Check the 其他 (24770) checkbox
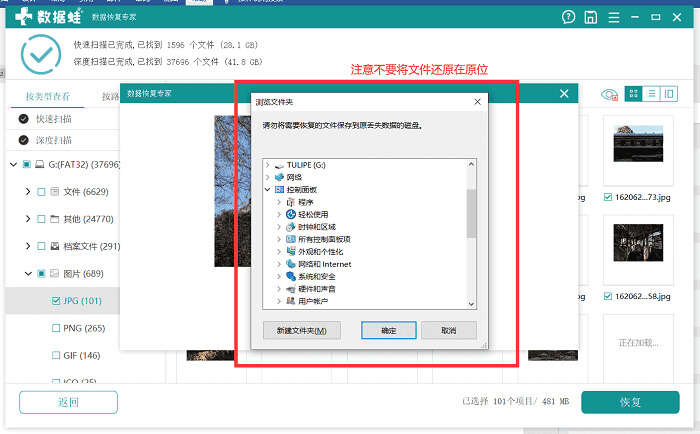Image resolution: width=700 pixels, height=434 pixels. tap(41, 219)
